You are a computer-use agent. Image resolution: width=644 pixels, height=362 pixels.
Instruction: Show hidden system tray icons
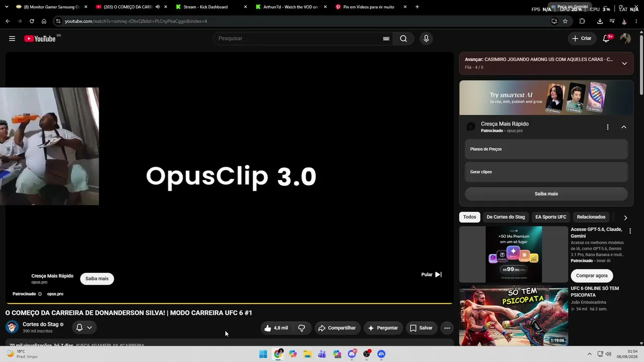pyautogui.click(x=590, y=354)
